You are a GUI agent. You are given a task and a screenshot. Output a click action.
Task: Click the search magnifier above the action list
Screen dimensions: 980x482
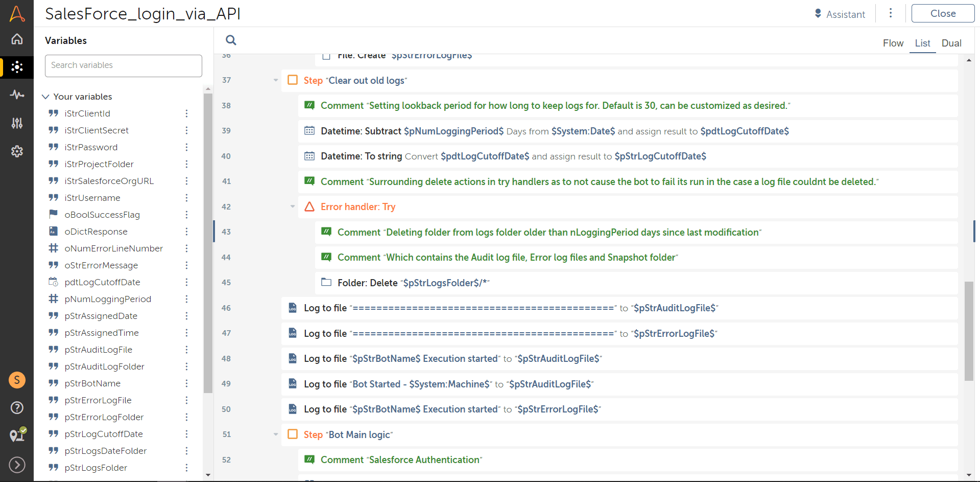coord(231,40)
